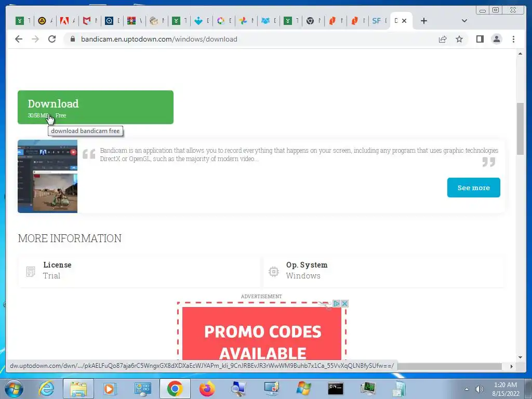
Task: Click the License Trial info card
Action: (139, 270)
